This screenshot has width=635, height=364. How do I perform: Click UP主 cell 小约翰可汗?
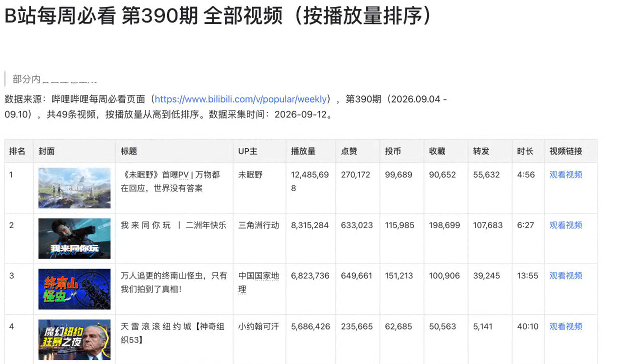point(258,326)
